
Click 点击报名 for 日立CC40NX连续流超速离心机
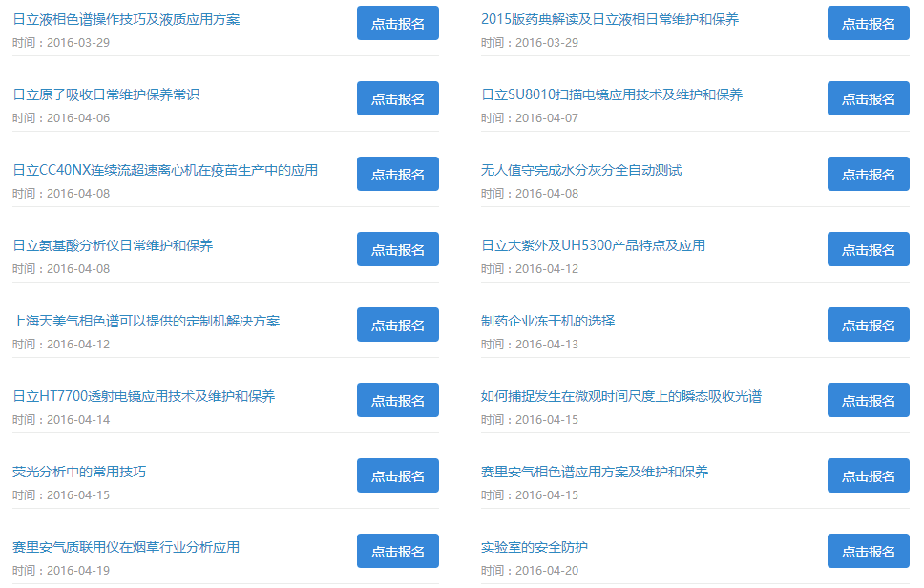(x=398, y=174)
